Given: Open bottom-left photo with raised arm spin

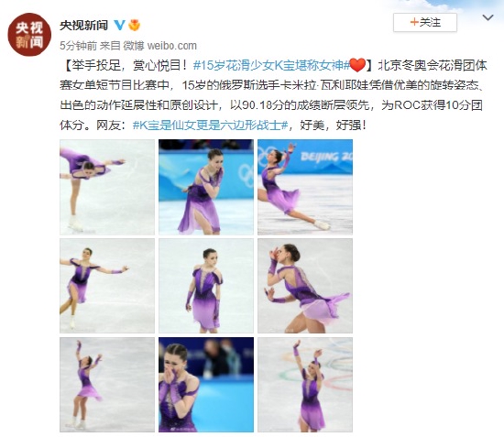Looking at the screenshot, I should coord(107,385).
